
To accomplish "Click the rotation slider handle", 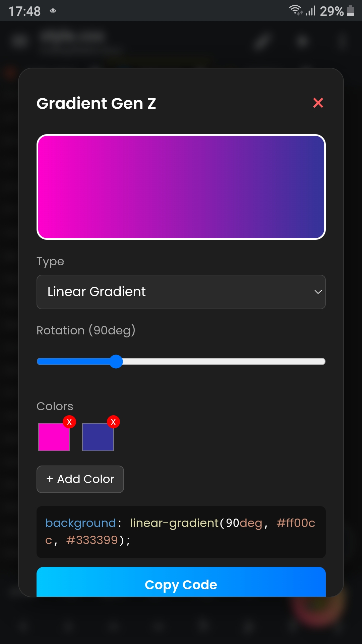I will 116,361.
